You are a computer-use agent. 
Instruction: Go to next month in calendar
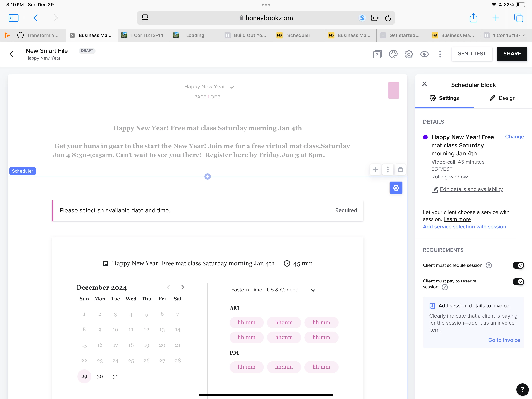coord(182,287)
